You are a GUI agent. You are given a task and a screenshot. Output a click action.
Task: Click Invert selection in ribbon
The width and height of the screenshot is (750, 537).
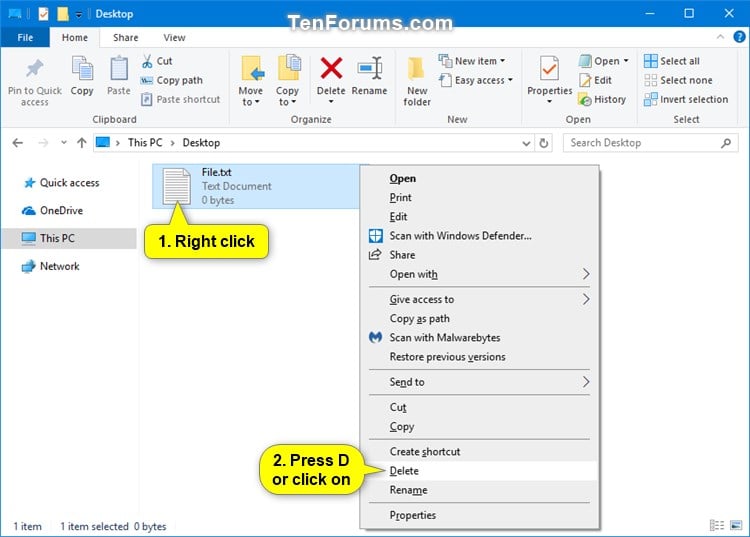coord(686,99)
